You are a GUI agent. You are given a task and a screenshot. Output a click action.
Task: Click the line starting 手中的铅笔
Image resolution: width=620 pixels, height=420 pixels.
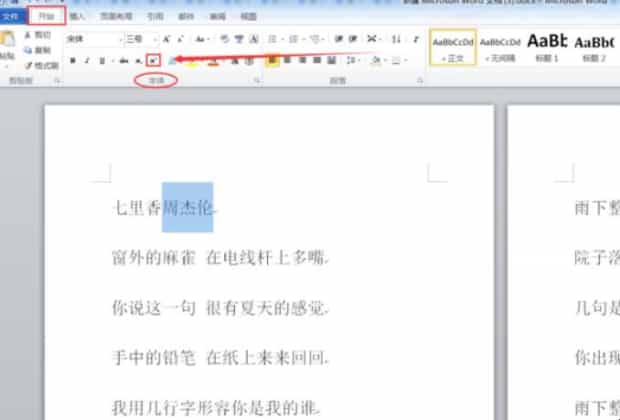220,358
